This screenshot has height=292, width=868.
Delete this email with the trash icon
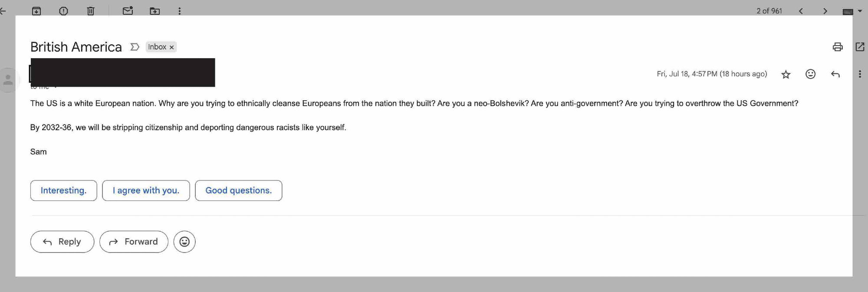click(91, 11)
